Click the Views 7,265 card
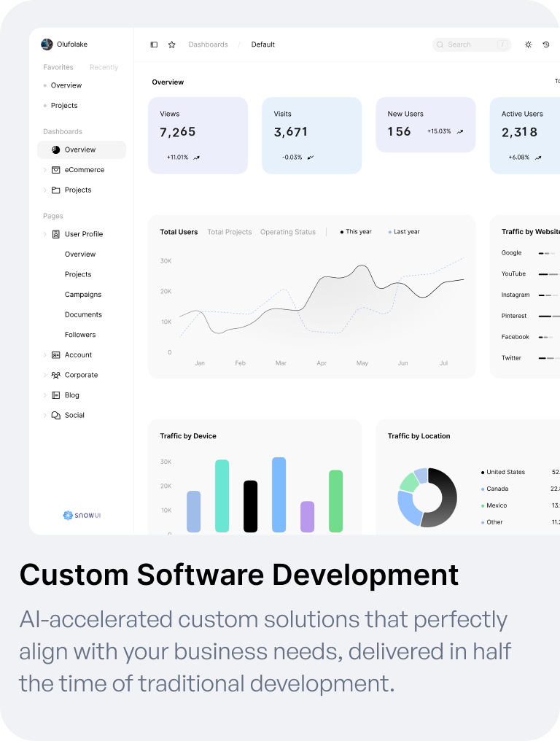This screenshot has height=741, width=560. pos(198,136)
